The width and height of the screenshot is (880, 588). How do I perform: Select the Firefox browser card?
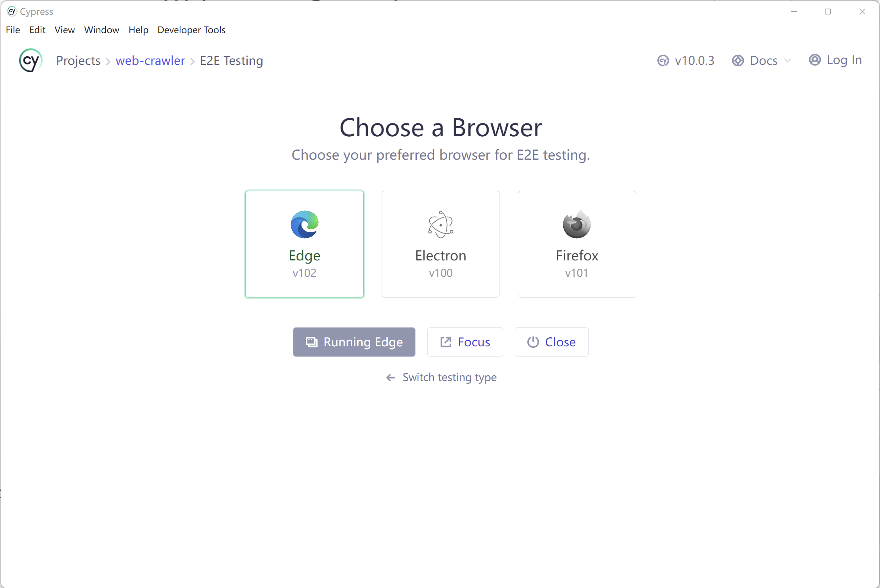577,244
